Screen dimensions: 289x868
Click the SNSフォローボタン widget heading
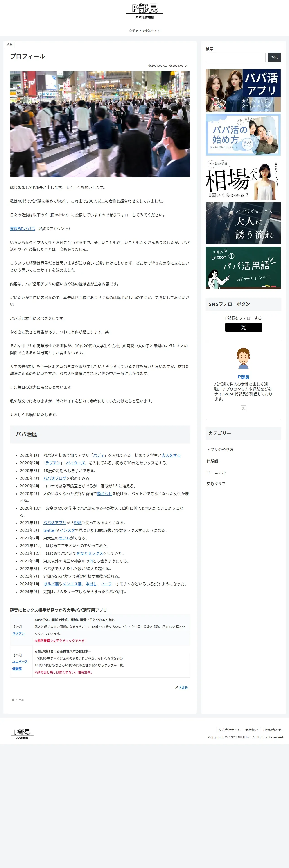click(229, 304)
